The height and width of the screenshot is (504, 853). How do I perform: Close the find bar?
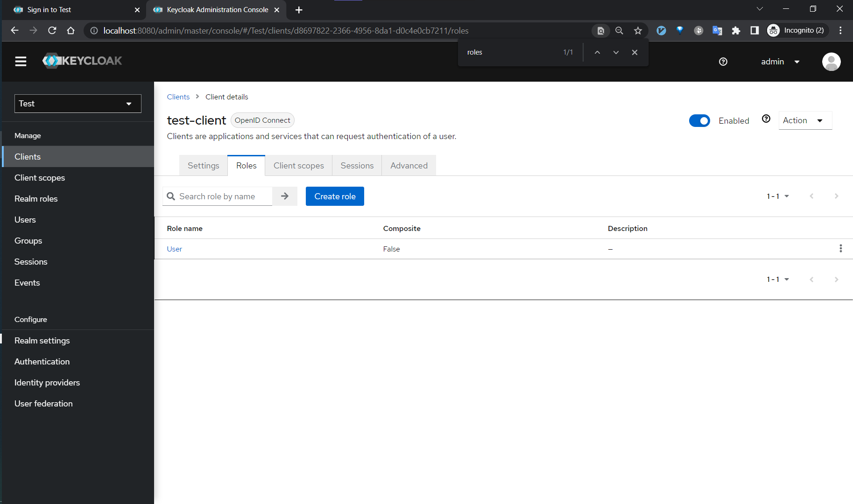634,52
